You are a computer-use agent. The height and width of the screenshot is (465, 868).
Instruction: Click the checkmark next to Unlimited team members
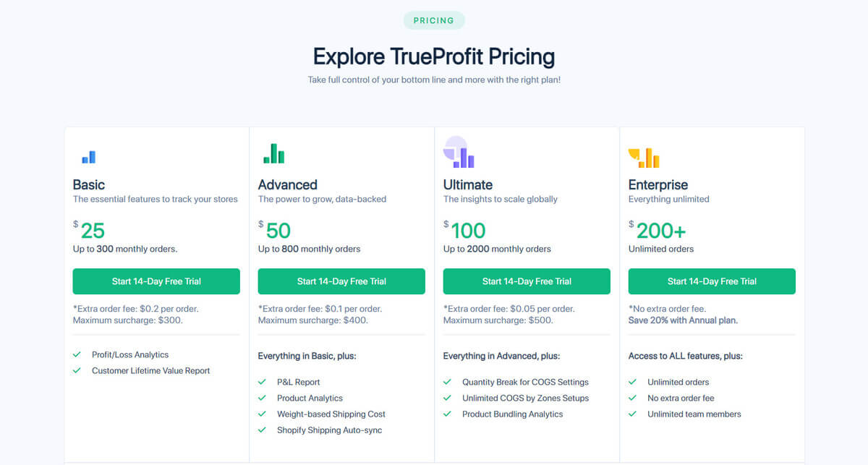pyautogui.click(x=631, y=414)
